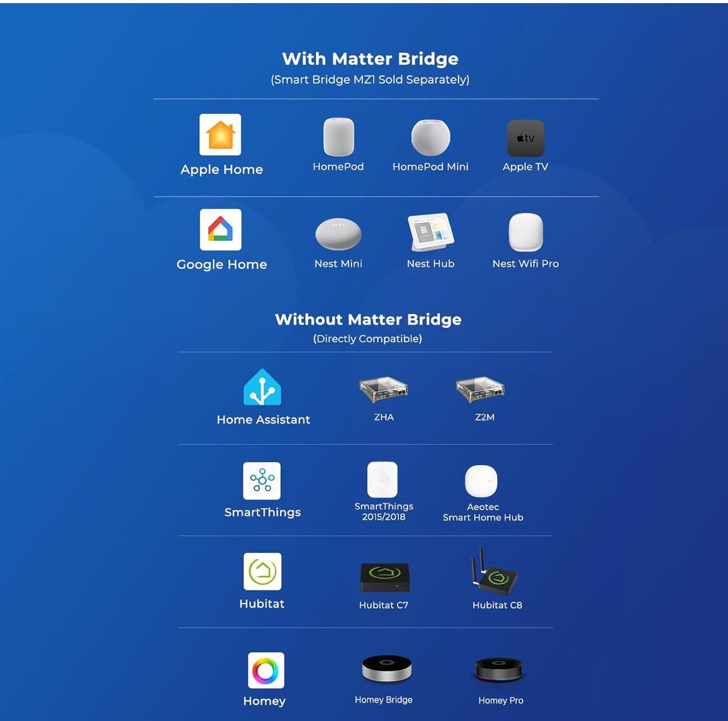
Task: Select the Aeotec Smart Home Hub image
Action: [481, 481]
